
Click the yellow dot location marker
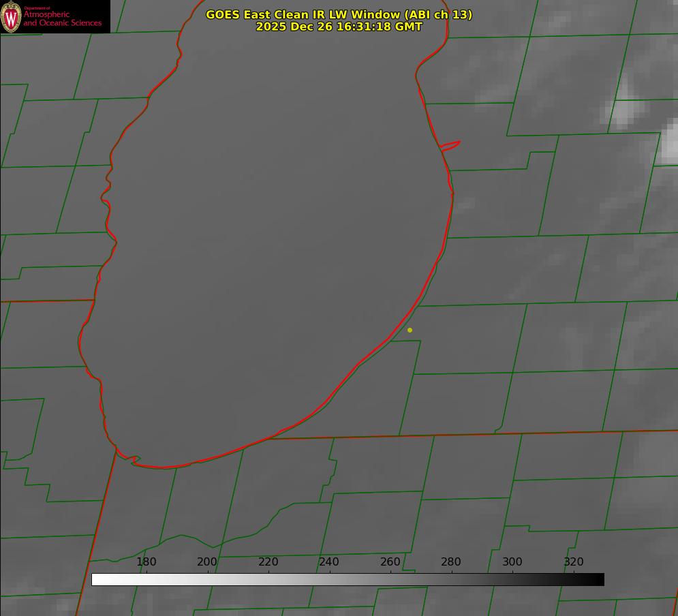point(410,330)
